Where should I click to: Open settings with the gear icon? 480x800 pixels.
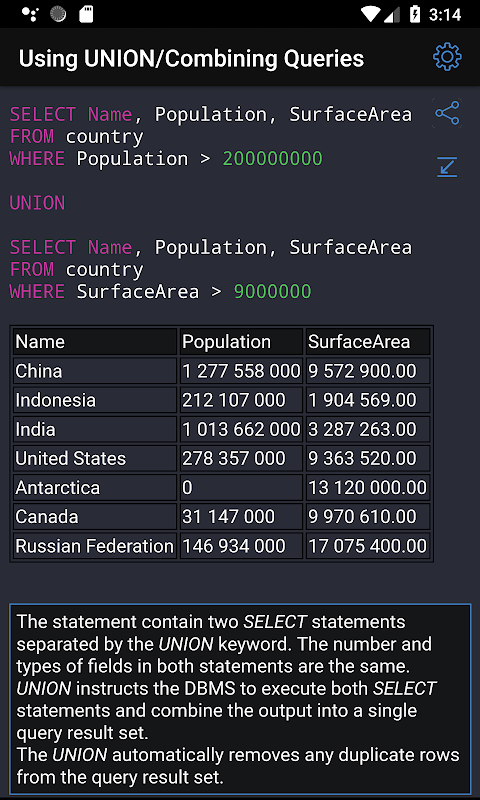(447, 57)
